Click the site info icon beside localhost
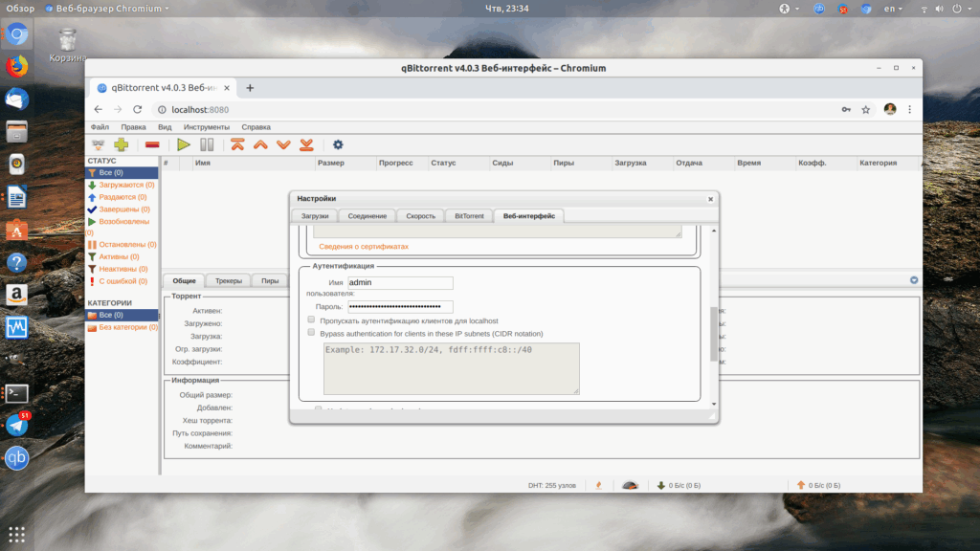This screenshot has height=551, width=980. pyautogui.click(x=162, y=110)
